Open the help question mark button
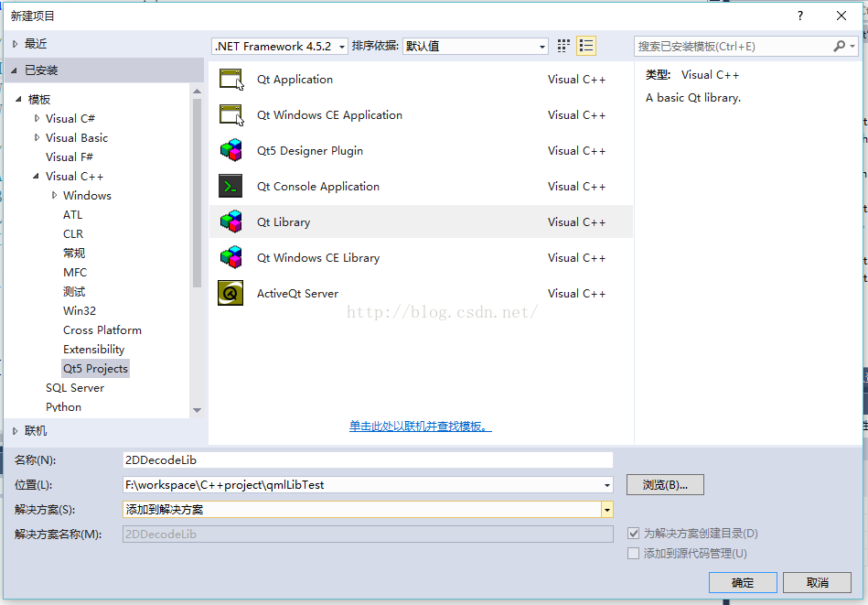 pyautogui.click(x=800, y=16)
